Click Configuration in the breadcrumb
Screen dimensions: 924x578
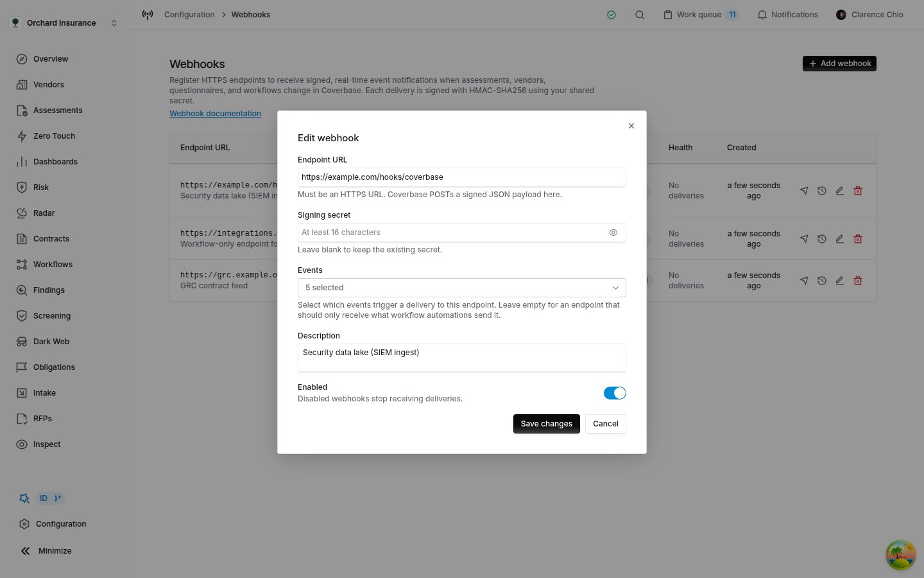(x=189, y=15)
